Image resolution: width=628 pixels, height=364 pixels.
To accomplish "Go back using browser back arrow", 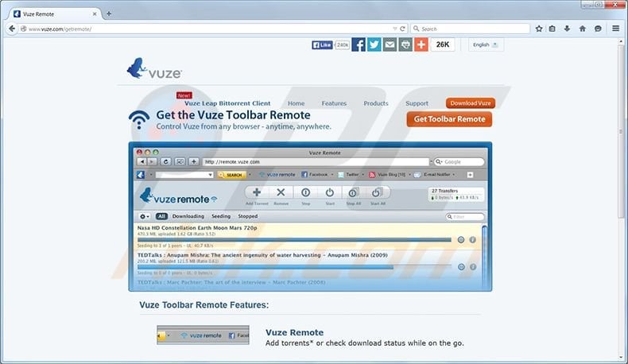I will [x=12, y=29].
